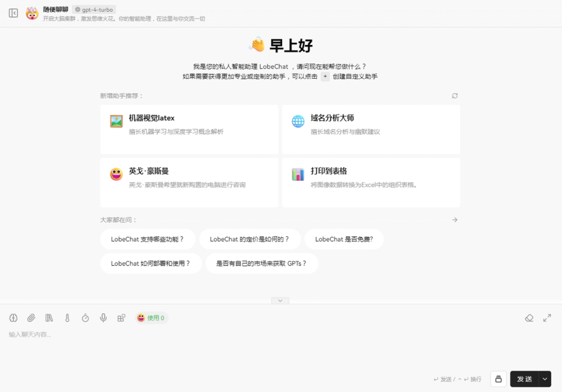Ask "LobeChat 如何部署和使用？"
The image size is (562, 392).
pos(151,263)
